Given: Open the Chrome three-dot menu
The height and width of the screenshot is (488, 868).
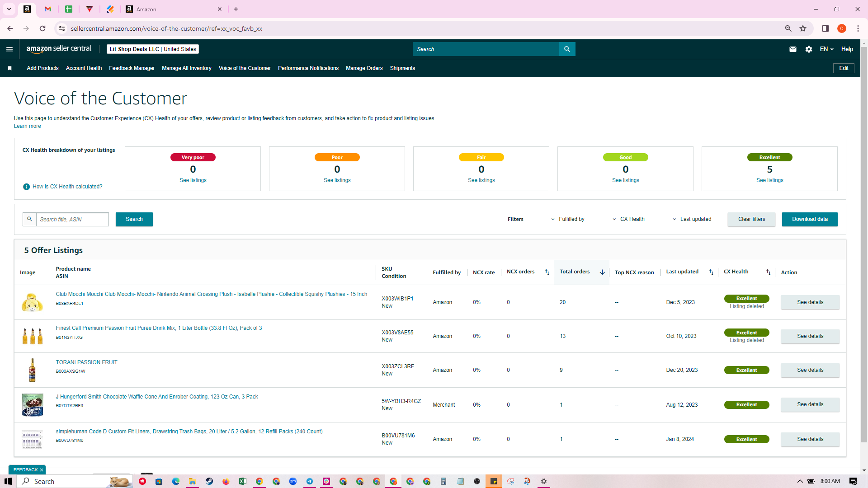Looking at the screenshot, I should point(858,28).
